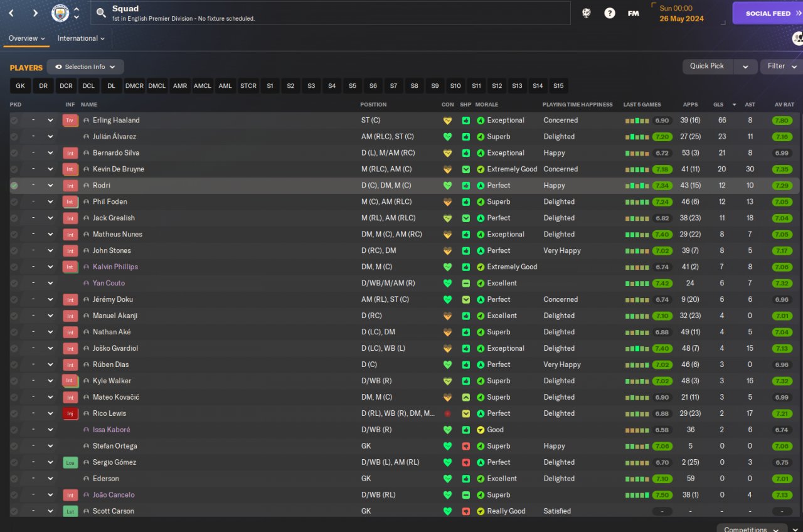Sort by the AV RAT column header
This screenshot has width=803, height=532.
(784, 105)
